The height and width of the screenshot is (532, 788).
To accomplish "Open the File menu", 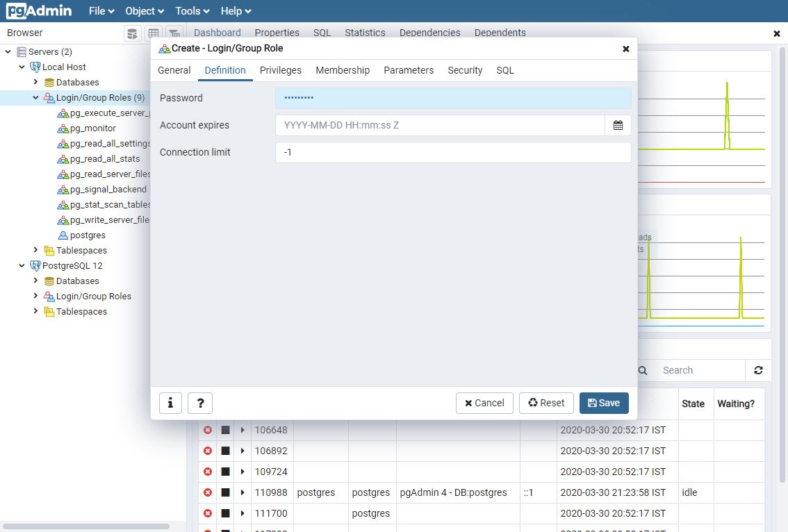I will 101,11.
